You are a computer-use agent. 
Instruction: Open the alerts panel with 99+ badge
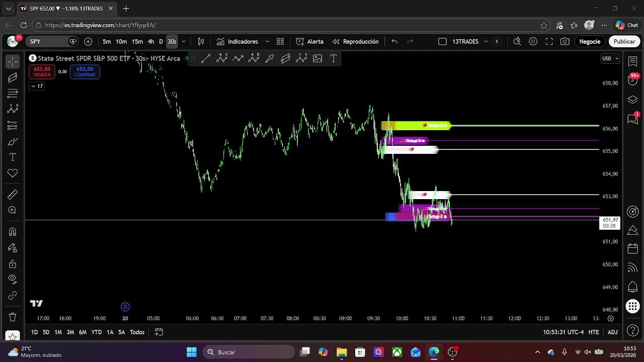[x=633, y=80]
